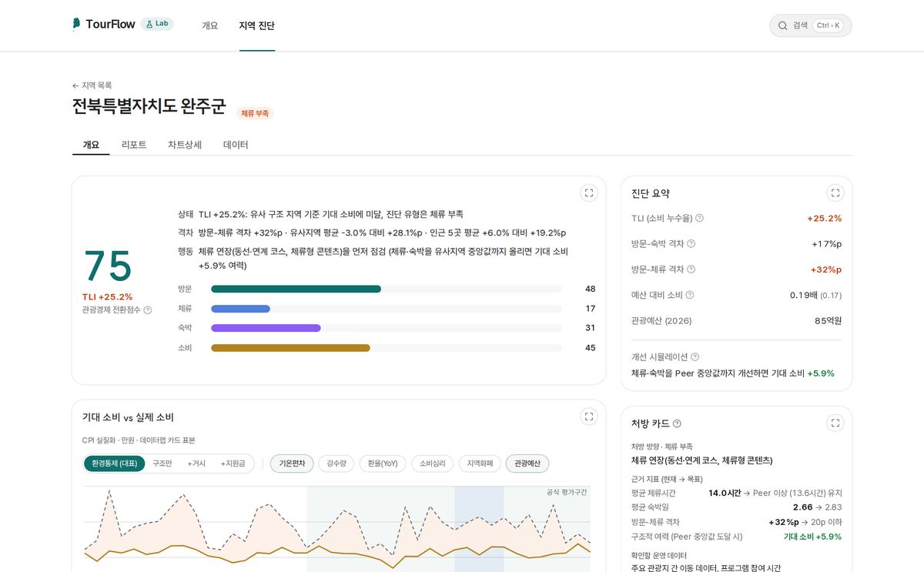Switch to the 리포트 tab
The width and height of the screenshot is (924, 572).
click(134, 145)
